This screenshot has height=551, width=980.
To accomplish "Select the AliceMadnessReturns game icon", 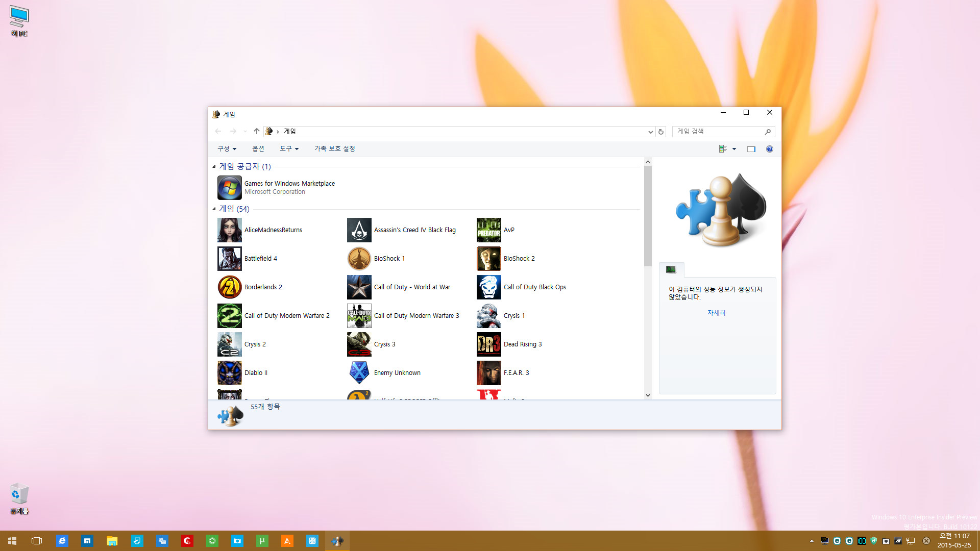I will [230, 230].
